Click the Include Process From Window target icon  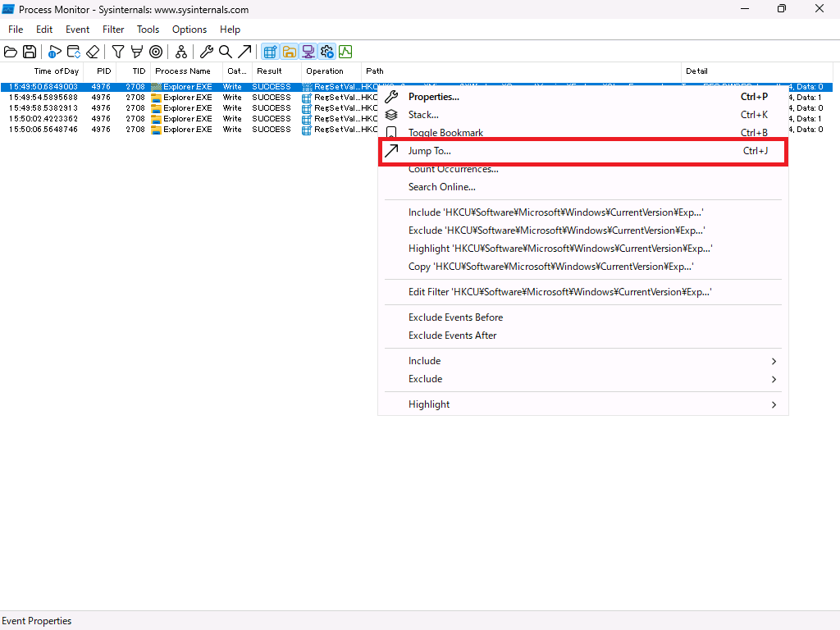[156, 52]
